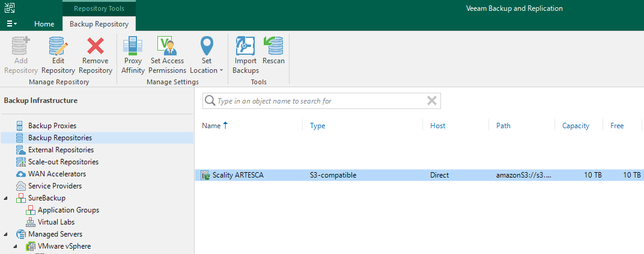Viewport: 644px width, 254px height.
Task: Open the Set Location dropdown
Action: point(207,55)
